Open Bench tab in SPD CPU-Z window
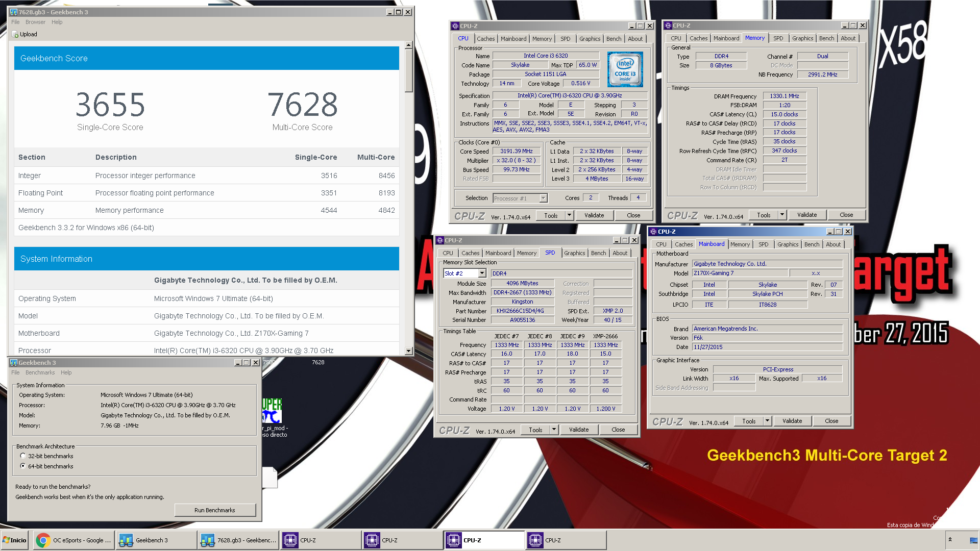 tap(598, 253)
